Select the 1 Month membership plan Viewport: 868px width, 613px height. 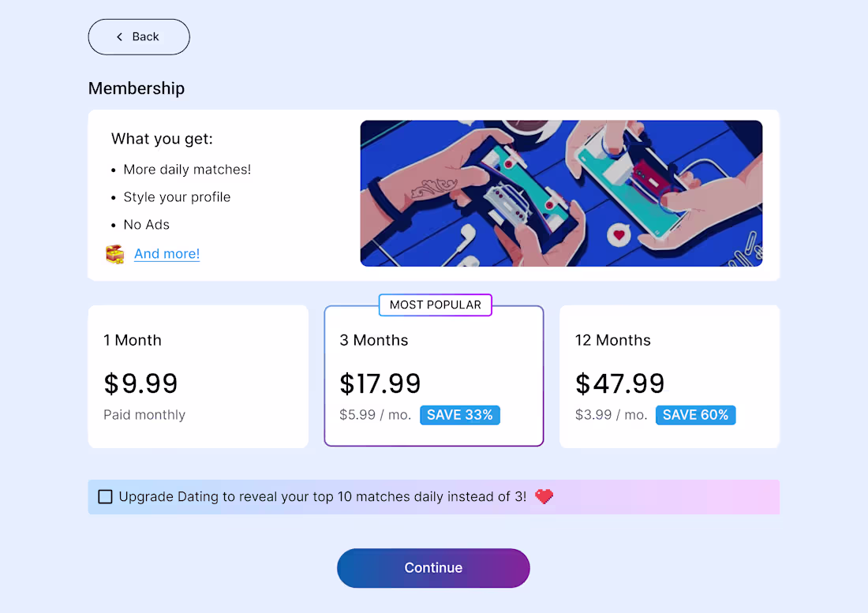(197, 376)
